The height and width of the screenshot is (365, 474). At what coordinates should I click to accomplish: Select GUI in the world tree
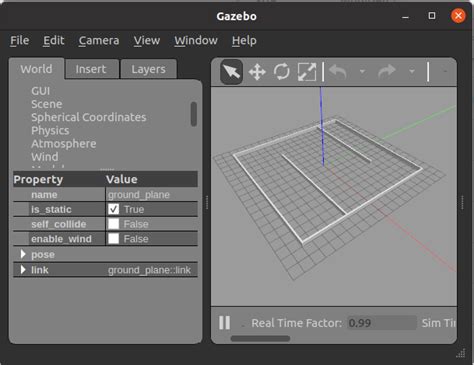[41, 91]
